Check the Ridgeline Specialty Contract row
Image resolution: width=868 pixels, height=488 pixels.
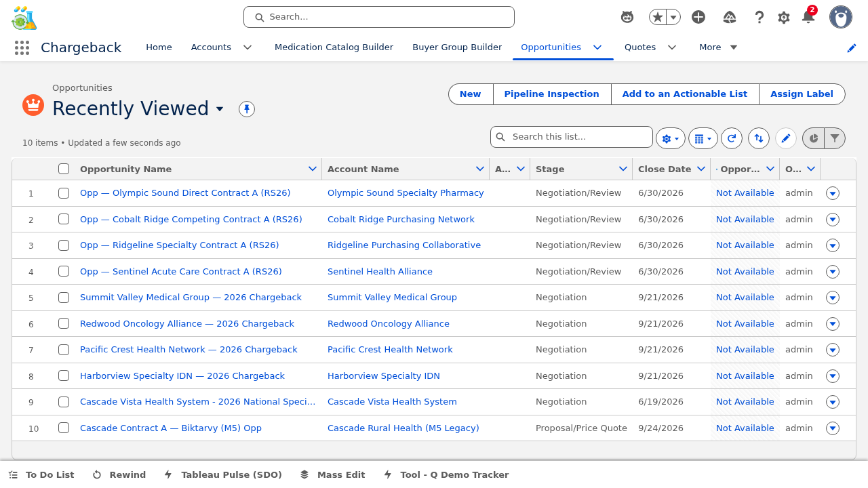pyautogui.click(x=64, y=245)
